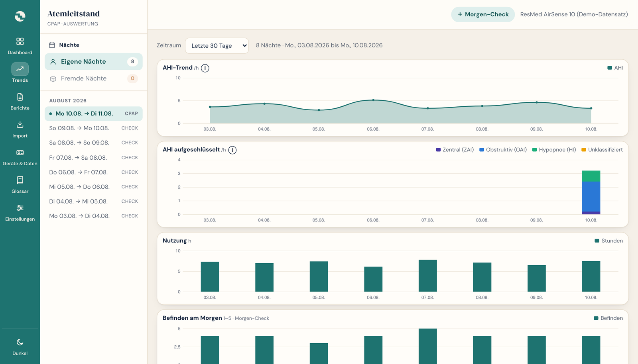Toggle AHI legend in AHI-Trend chart

(x=615, y=68)
